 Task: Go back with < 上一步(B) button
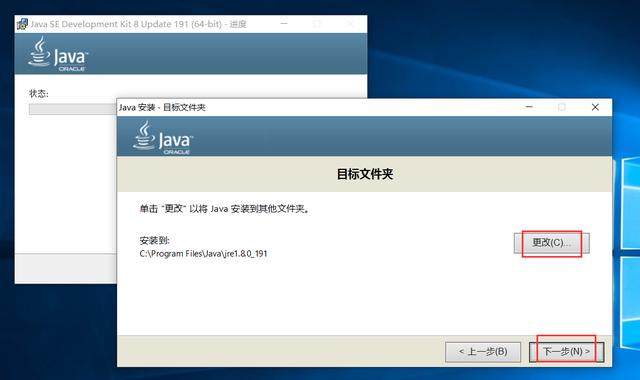click(x=483, y=351)
